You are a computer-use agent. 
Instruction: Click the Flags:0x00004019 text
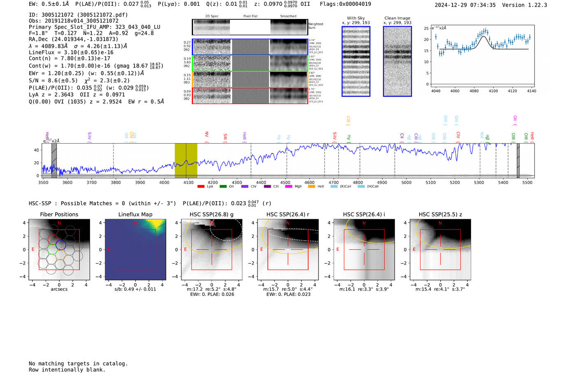[345, 4]
